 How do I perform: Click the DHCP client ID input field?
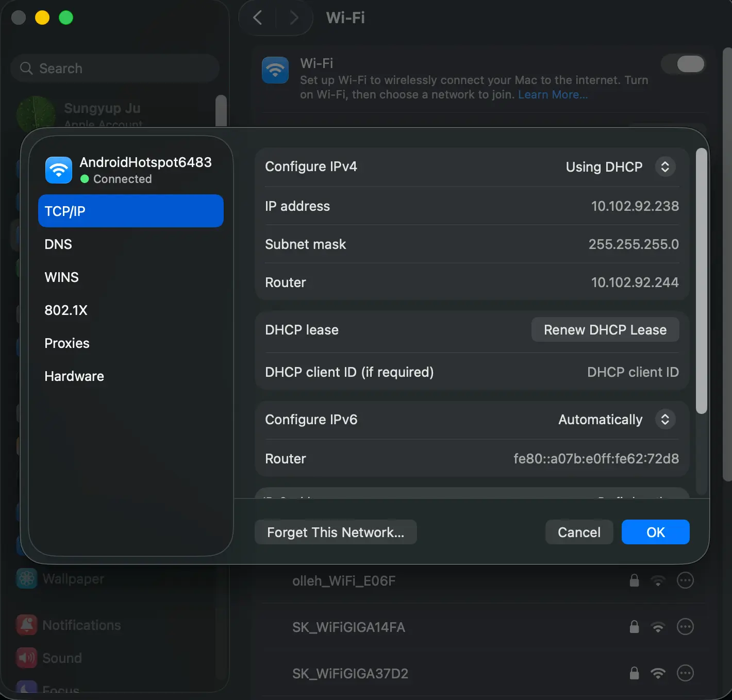633,372
